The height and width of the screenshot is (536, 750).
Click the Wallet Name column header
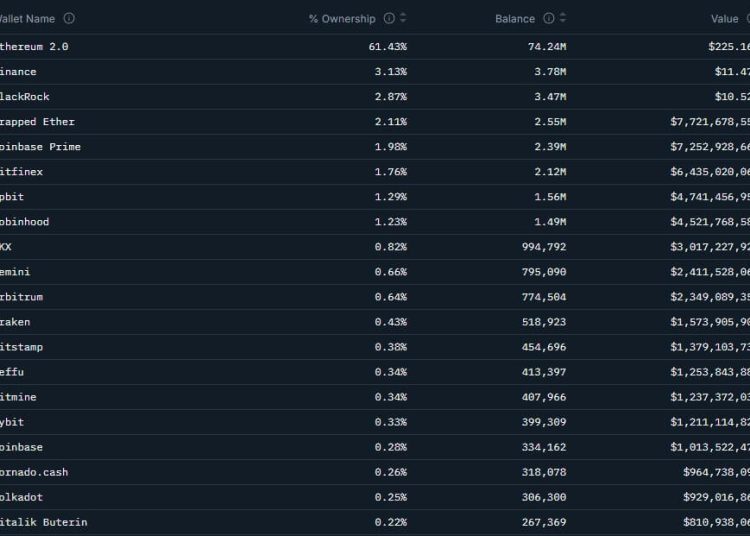(x=27, y=18)
